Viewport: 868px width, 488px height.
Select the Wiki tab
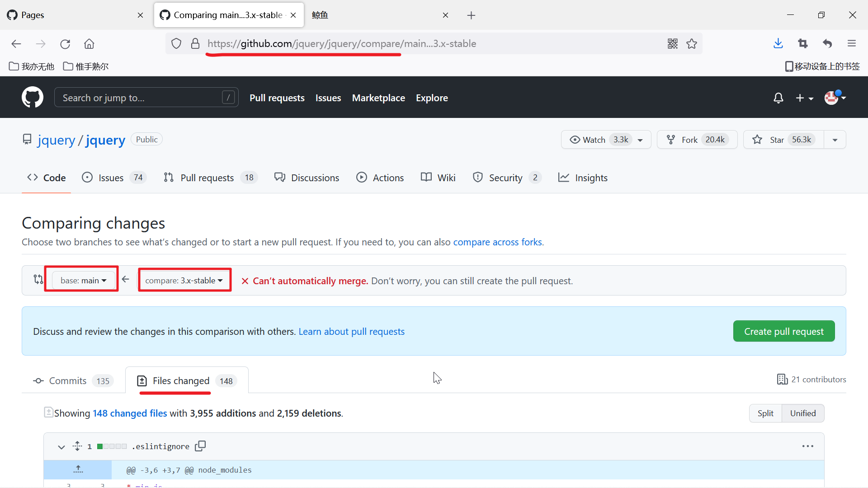pos(438,178)
